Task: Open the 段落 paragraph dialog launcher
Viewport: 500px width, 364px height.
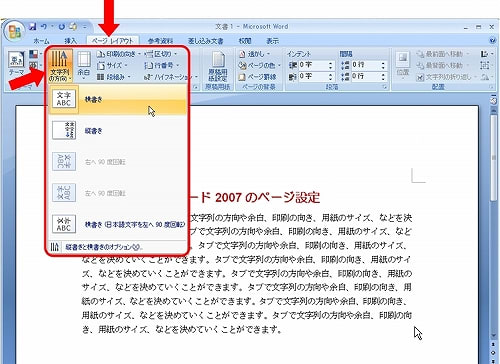Action: point(385,87)
